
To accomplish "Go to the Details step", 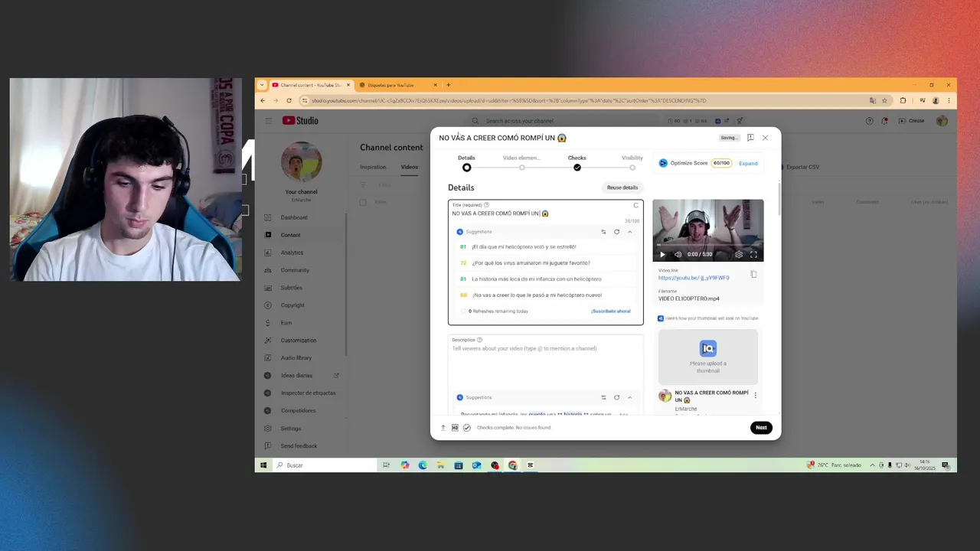I will click(466, 162).
